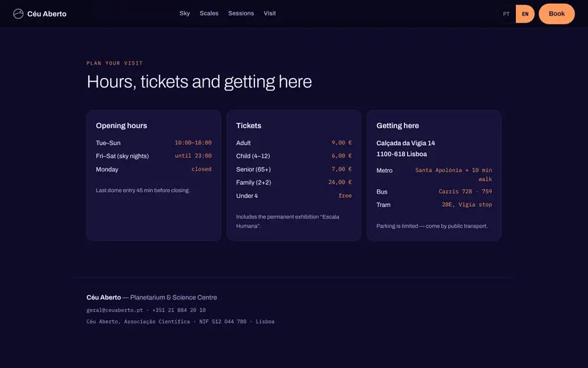The width and height of the screenshot is (588, 368).
Task: Click the Metro row label
Action: pos(384,171)
